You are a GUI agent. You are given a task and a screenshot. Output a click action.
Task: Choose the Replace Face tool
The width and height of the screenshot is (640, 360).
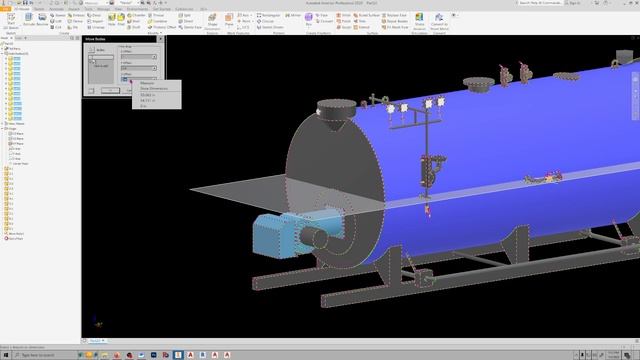coord(394,16)
